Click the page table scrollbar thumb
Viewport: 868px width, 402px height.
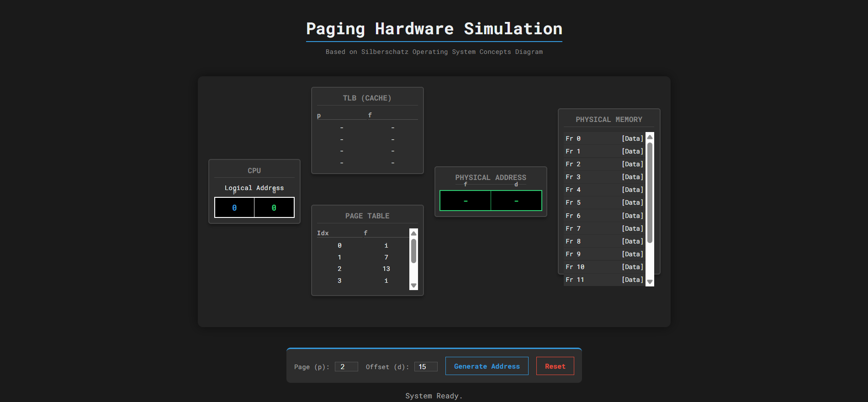coord(413,251)
